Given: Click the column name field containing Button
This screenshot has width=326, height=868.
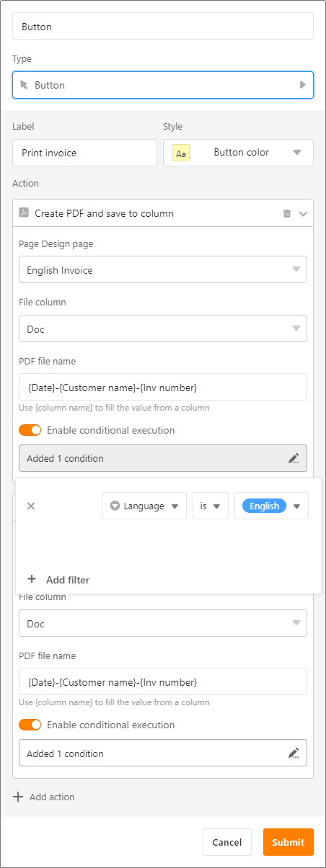Looking at the screenshot, I should 163,27.
